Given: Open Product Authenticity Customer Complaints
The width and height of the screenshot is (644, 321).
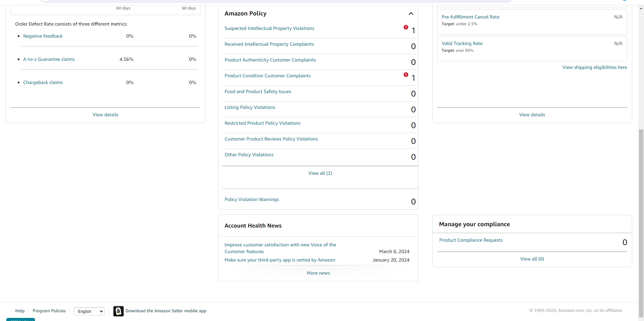Looking at the screenshot, I should click(270, 60).
